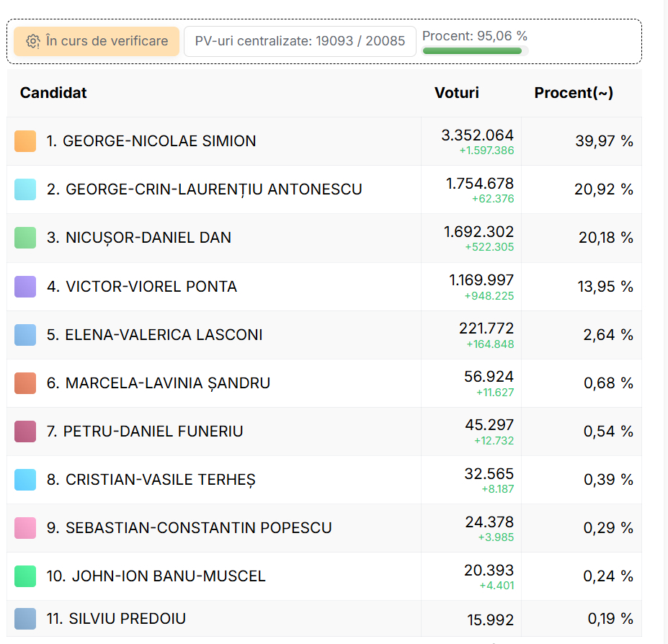
Task: Click the magenta swatch for Petru-Daniel Funeriu
Action: [x=25, y=431]
